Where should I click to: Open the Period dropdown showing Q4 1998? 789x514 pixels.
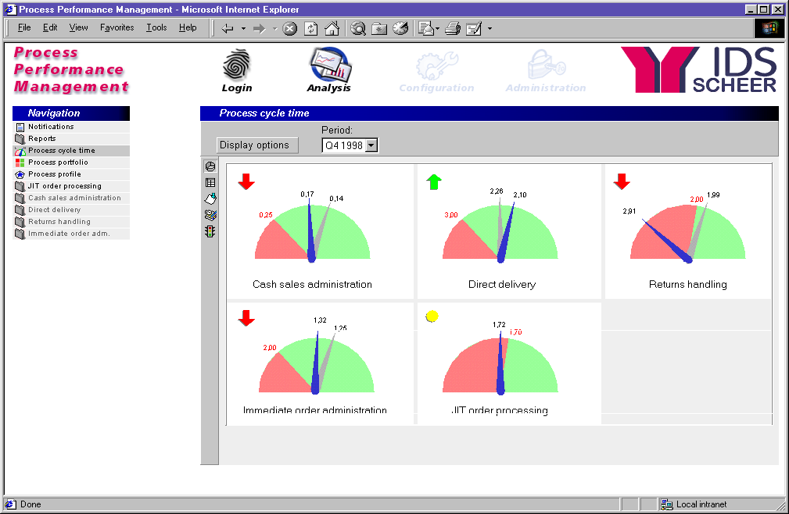pyautogui.click(x=350, y=145)
